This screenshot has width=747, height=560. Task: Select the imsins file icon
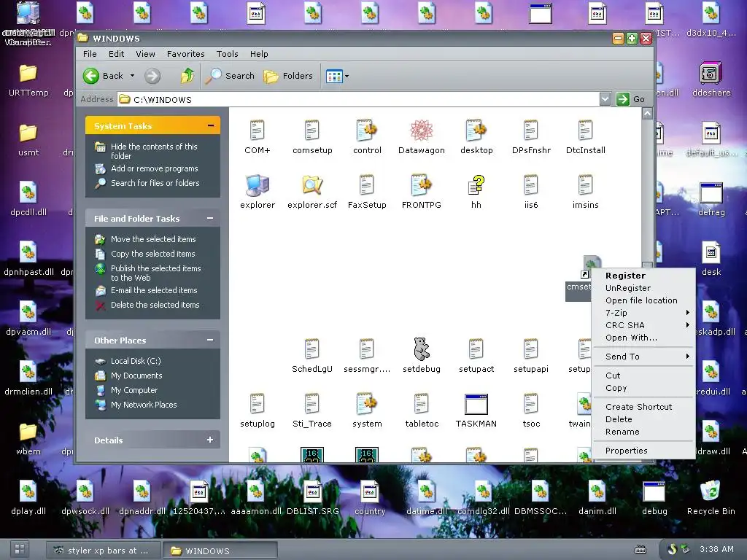pos(586,192)
